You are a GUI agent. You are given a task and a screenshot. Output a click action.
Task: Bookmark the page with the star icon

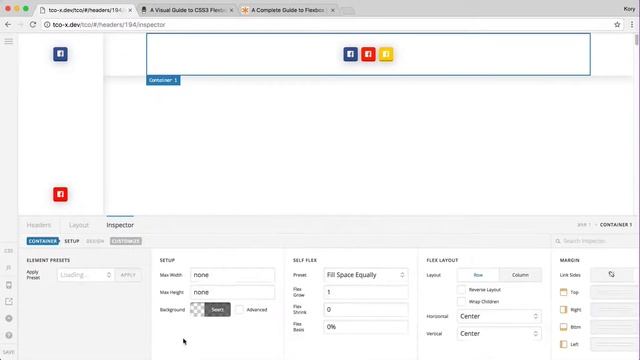pyautogui.click(x=617, y=24)
